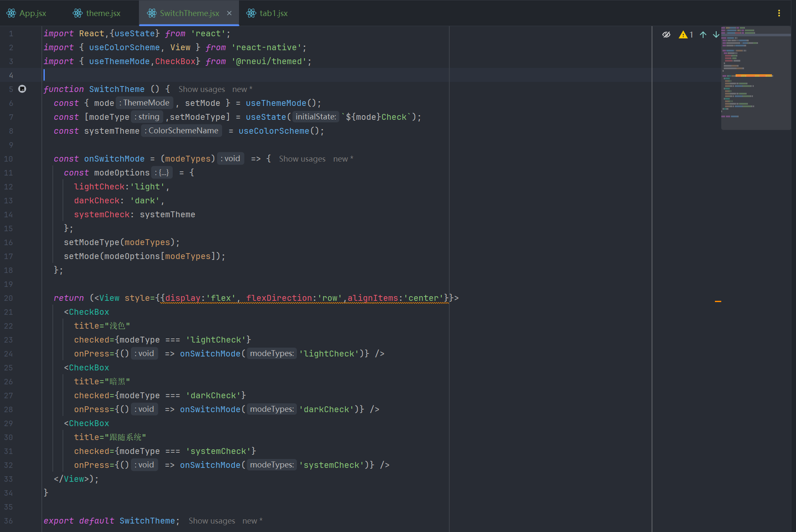Click the useColorScheme() call on line 8

[279, 131]
